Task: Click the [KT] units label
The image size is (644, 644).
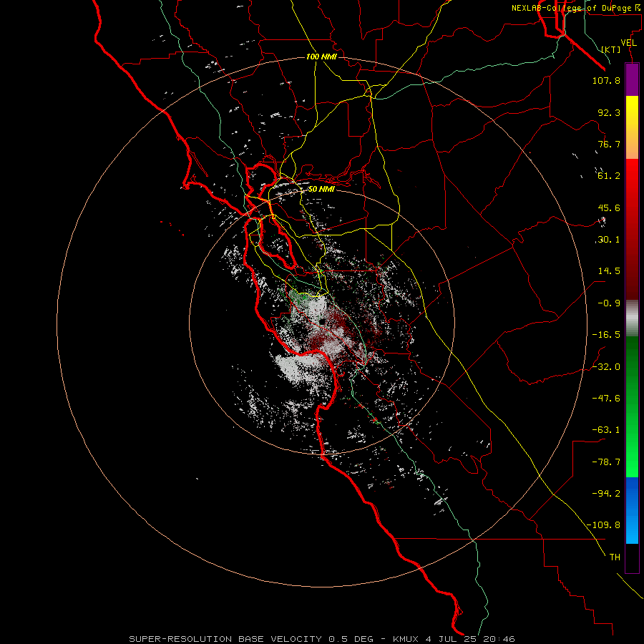Action: [x=611, y=49]
